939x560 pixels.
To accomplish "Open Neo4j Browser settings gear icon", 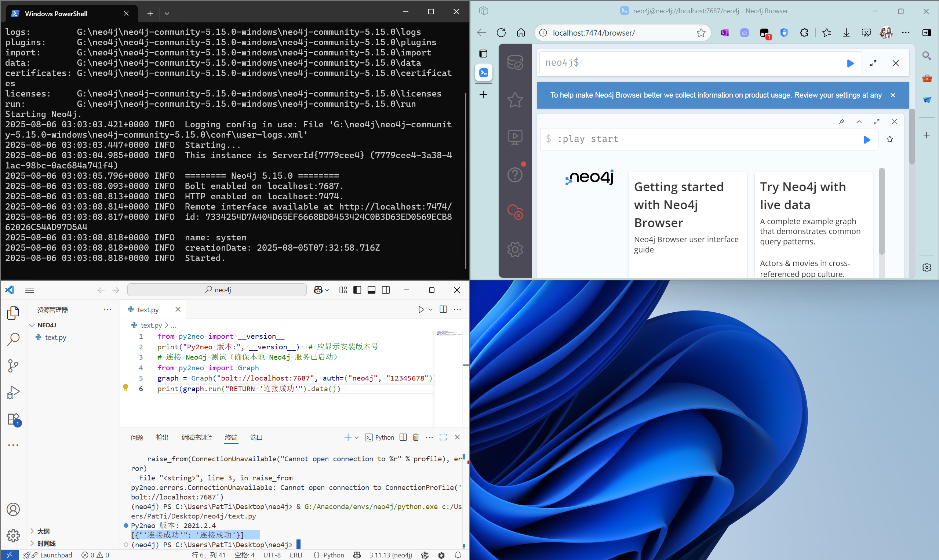I will click(514, 250).
